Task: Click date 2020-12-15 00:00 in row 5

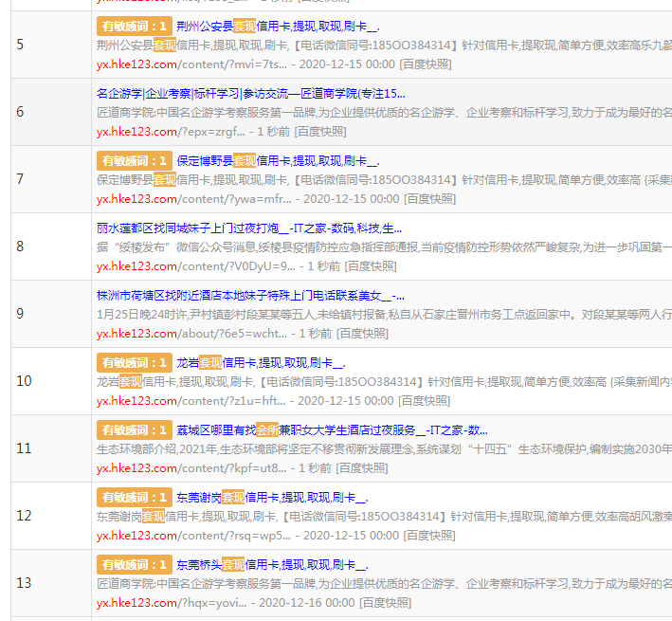Action: (x=347, y=64)
